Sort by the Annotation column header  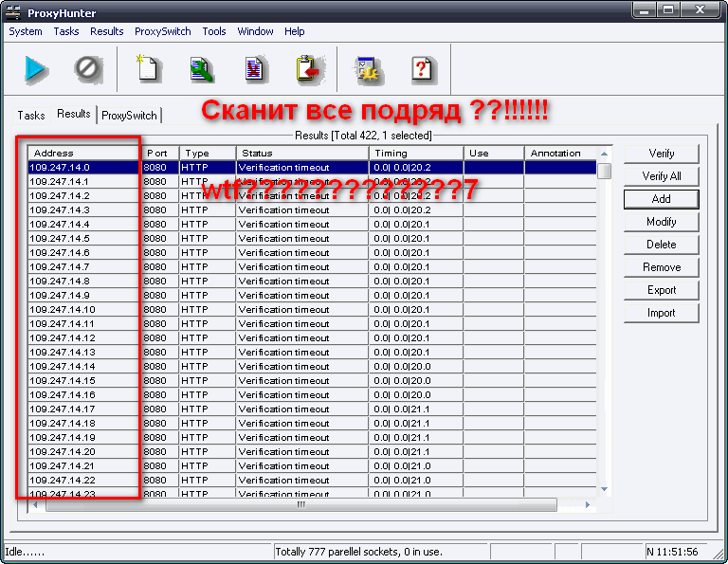(x=560, y=154)
